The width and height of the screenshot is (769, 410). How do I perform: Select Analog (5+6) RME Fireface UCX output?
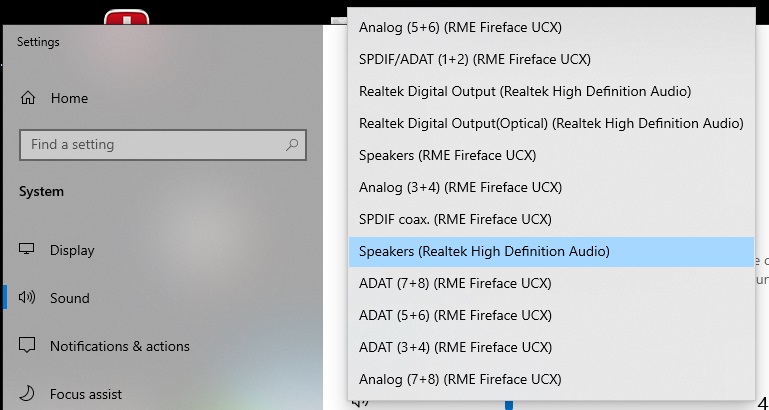point(461,27)
